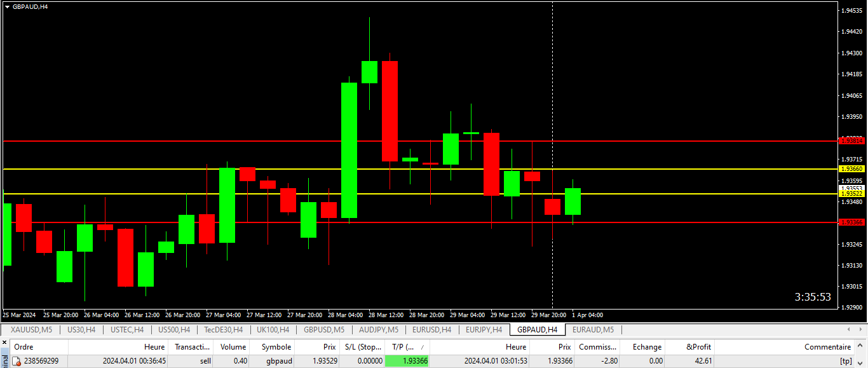Image resolution: width=868 pixels, height=368 pixels.
Task: Click the -2.80 commission cell
Action: click(608, 361)
